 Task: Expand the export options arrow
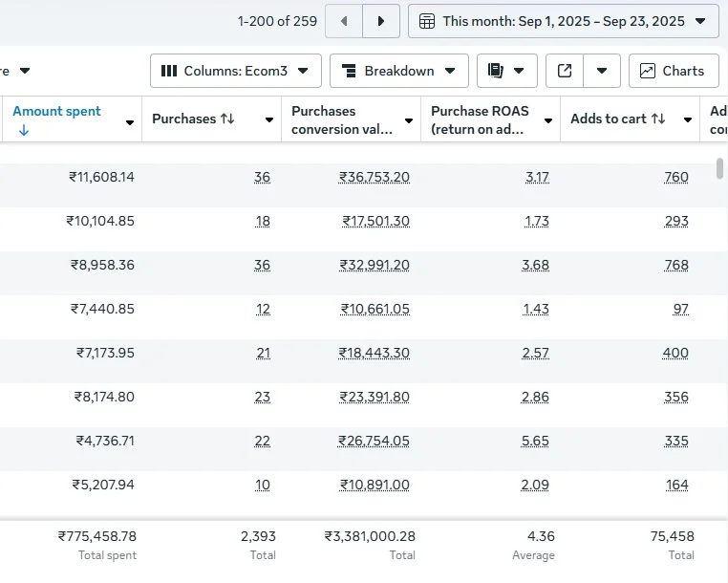(602, 71)
